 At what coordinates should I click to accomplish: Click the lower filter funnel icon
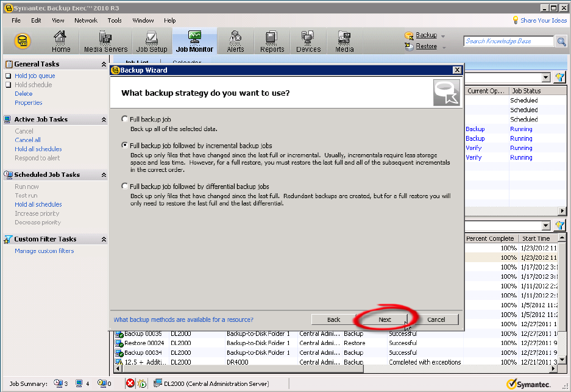pos(559,226)
